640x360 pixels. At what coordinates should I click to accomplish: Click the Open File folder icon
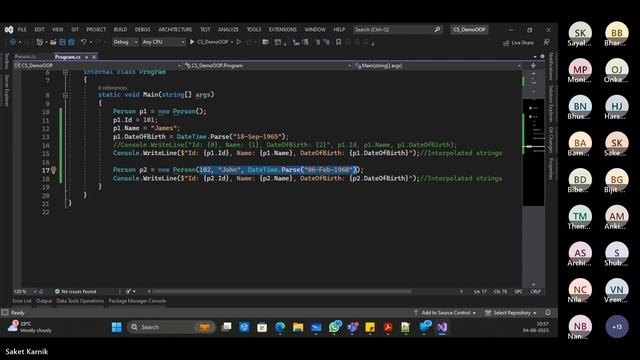[x=53, y=42]
